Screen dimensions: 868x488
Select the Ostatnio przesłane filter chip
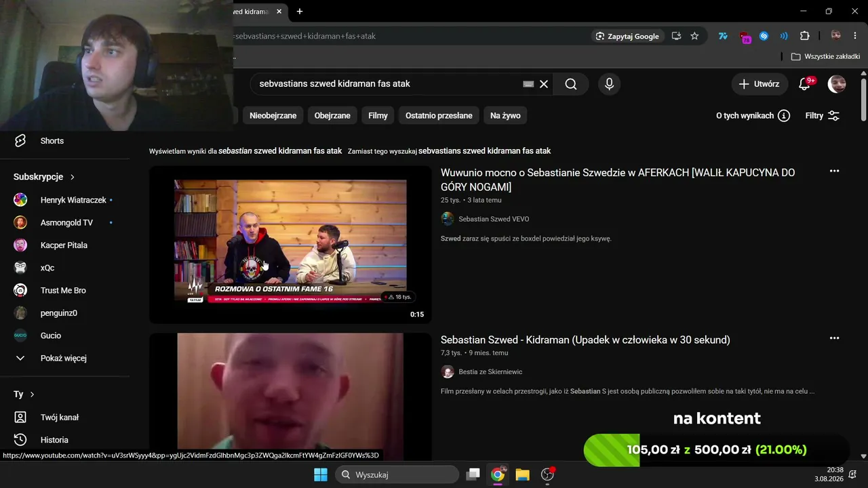[x=439, y=116]
